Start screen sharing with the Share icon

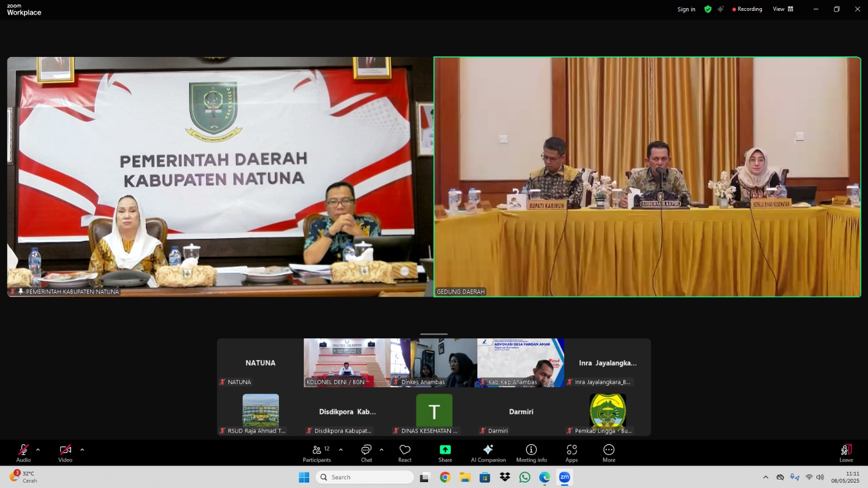445,452
